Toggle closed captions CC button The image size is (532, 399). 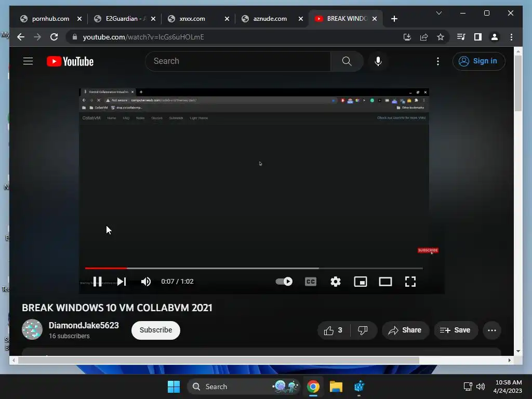coord(311,282)
